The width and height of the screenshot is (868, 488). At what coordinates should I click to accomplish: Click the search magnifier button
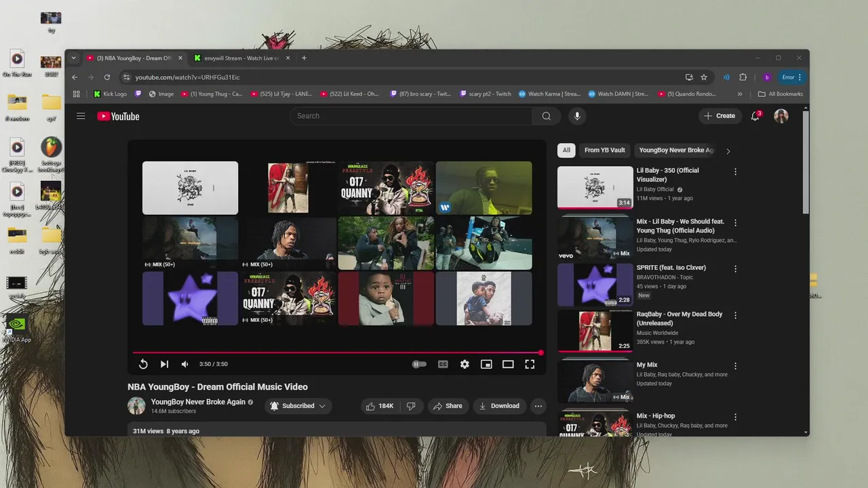pyautogui.click(x=546, y=116)
